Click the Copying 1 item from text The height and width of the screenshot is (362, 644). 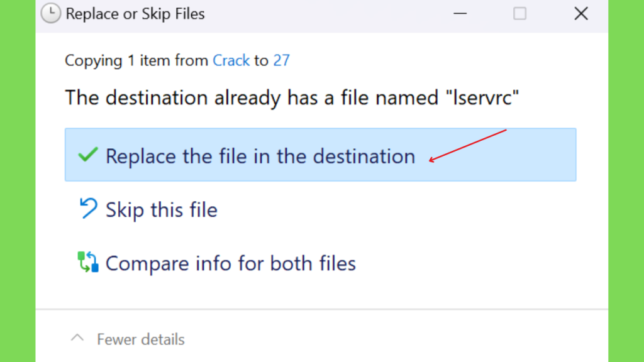pyautogui.click(x=136, y=61)
